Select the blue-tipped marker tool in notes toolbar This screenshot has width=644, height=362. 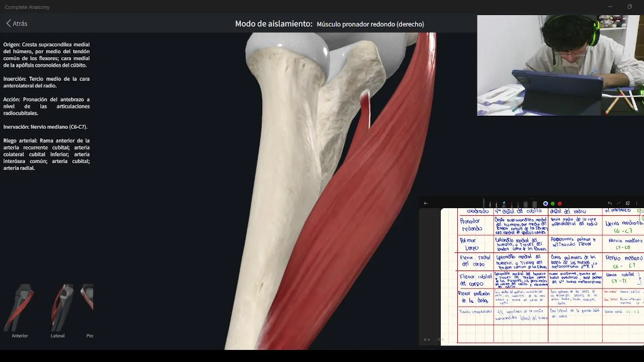504,204
